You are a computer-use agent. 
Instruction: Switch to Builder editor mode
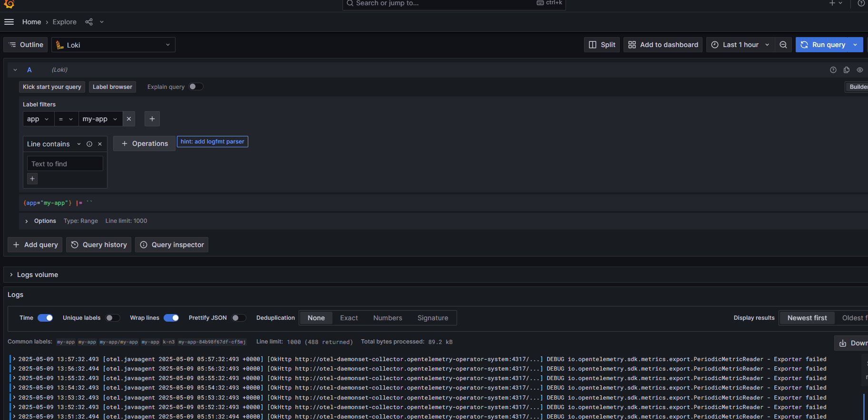pyautogui.click(x=857, y=87)
